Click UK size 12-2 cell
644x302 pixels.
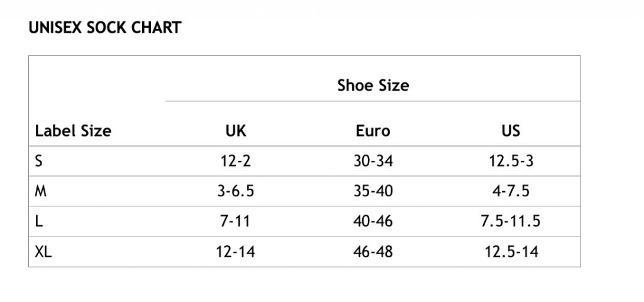(236, 160)
